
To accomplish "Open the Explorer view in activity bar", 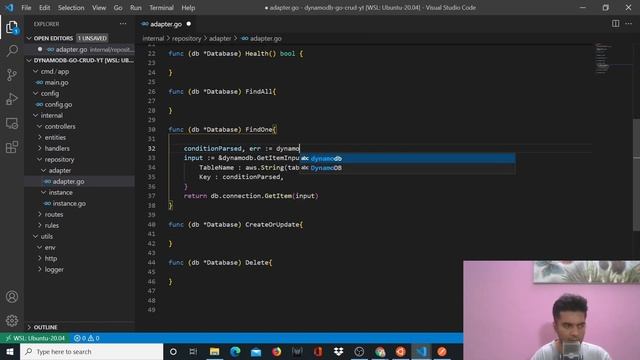I will click(x=12, y=28).
